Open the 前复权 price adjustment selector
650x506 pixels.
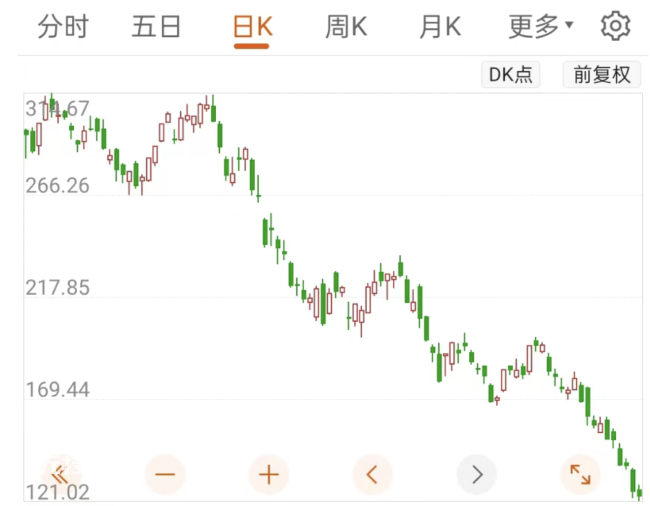(x=602, y=75)
